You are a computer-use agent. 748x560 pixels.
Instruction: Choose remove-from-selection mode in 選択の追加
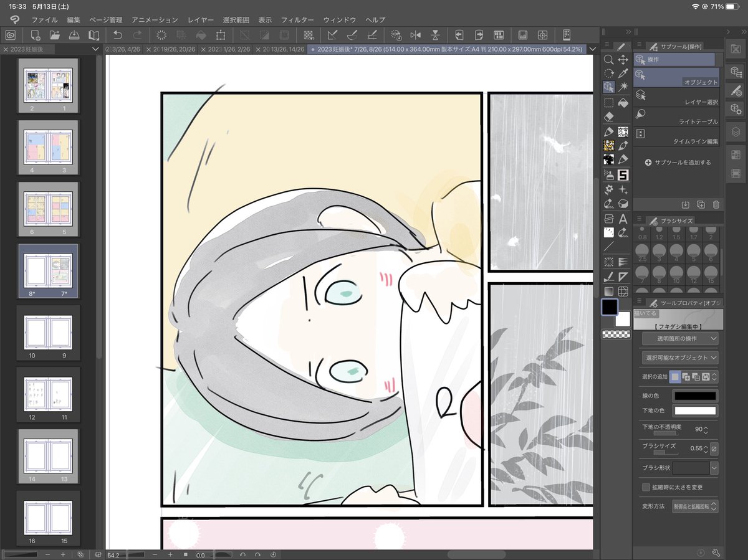[x=696, y=376]
